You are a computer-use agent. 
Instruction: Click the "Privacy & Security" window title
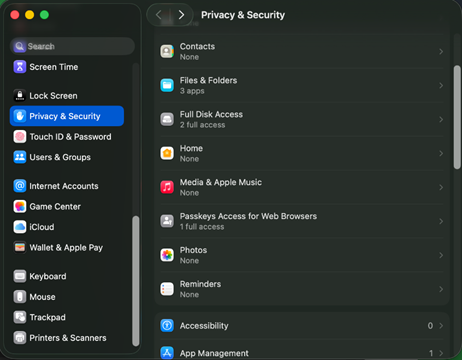243,15
